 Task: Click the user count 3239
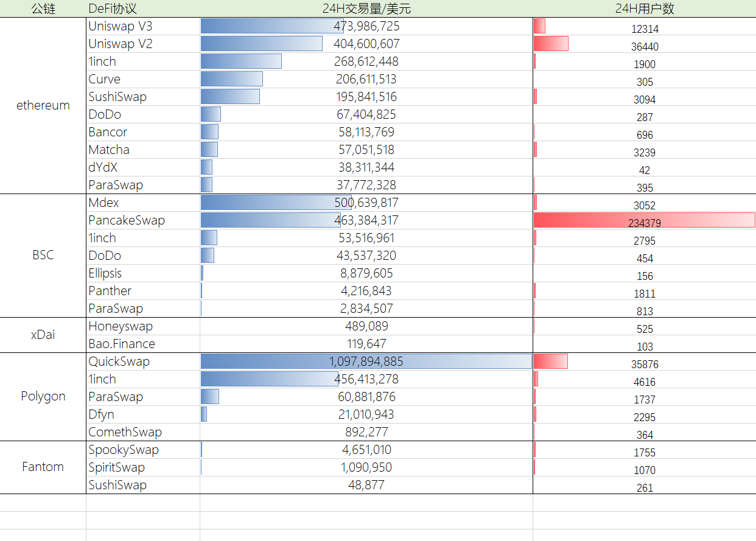point(645,152)
